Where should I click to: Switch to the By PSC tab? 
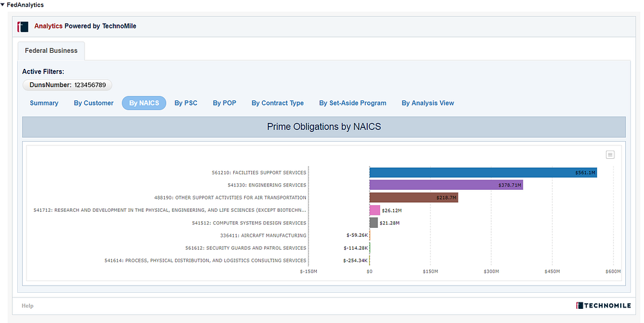click(x=185, y=103)
